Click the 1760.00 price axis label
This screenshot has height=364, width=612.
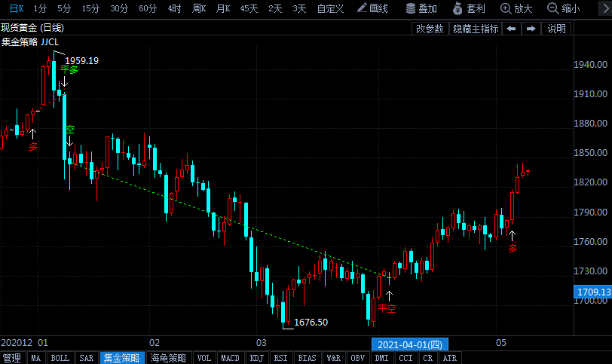[x=590, y=241]
